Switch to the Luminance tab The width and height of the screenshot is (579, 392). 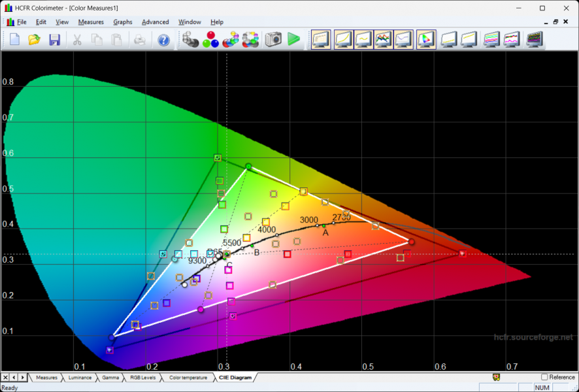(x=80, y=378)
